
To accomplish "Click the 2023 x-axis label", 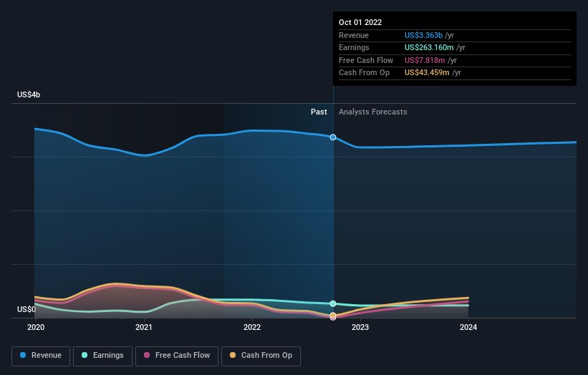I will (360, 328).
